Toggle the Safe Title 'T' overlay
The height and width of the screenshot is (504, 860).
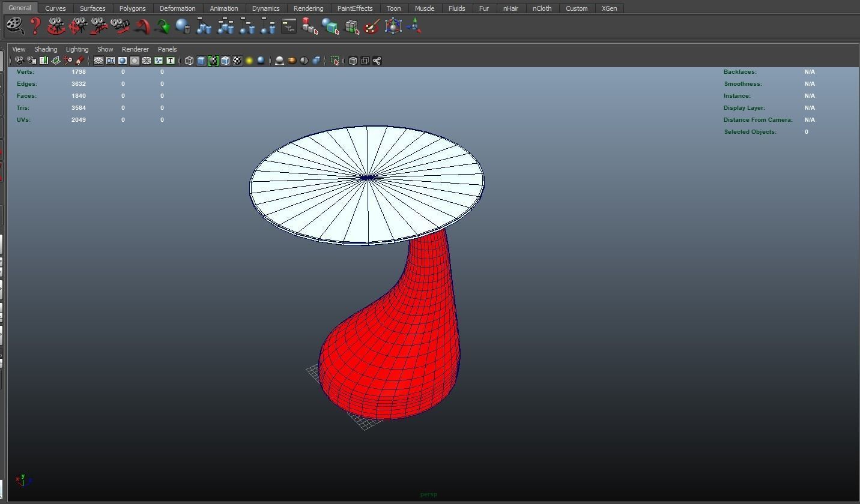(x=171, y=61)
